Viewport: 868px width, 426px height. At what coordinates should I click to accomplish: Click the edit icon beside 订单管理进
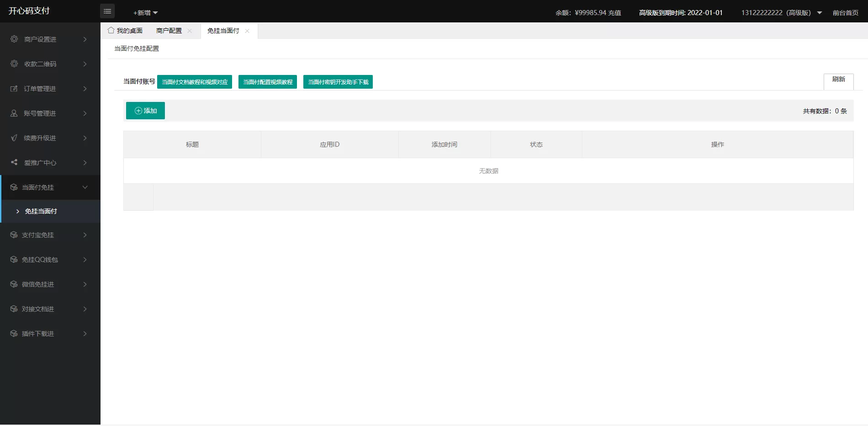point(14,88)
